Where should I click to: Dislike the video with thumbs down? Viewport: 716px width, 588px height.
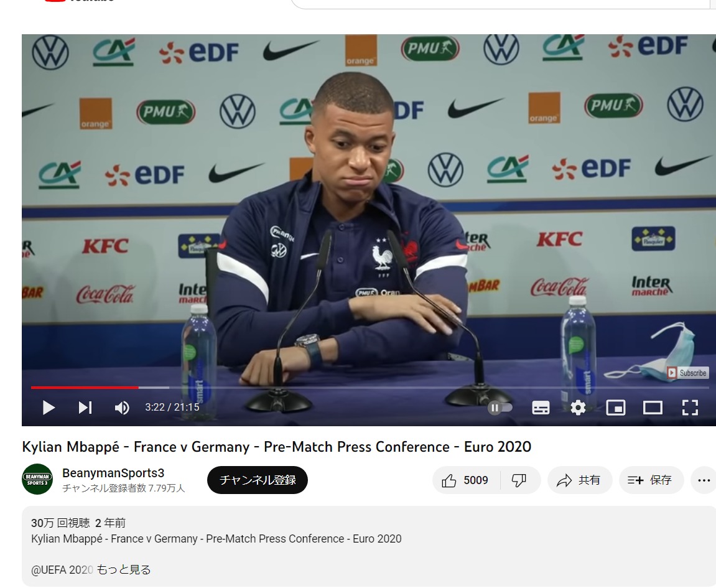[x=519, y=480]
